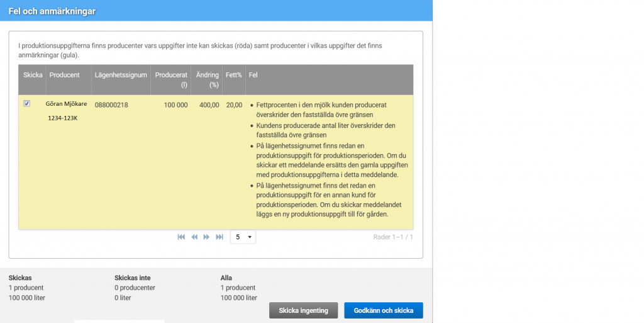The width and height of the screenshot is (644, 323).
Task: Click produced amount 100 000 in table row
Action: click(x=176, y=105)
